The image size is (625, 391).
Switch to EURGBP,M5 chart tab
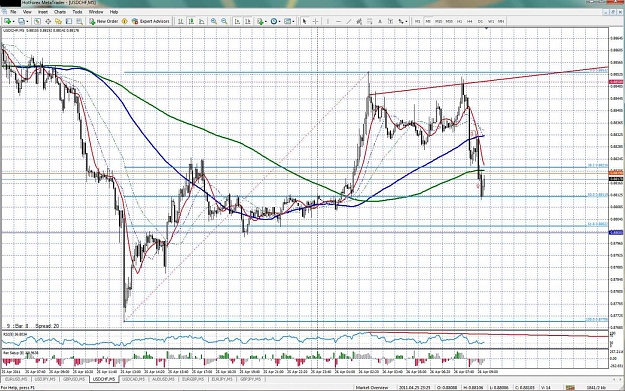point(193,379)
